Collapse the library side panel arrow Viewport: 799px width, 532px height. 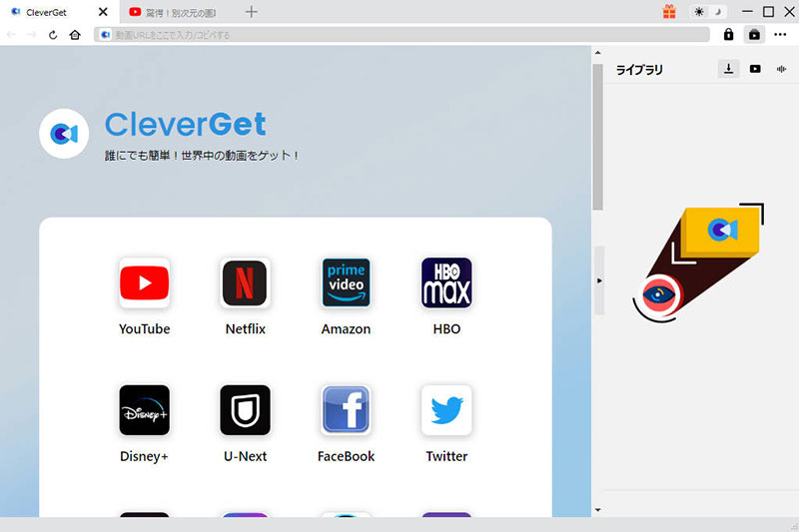pyautogui.click(x=599, y=280)
